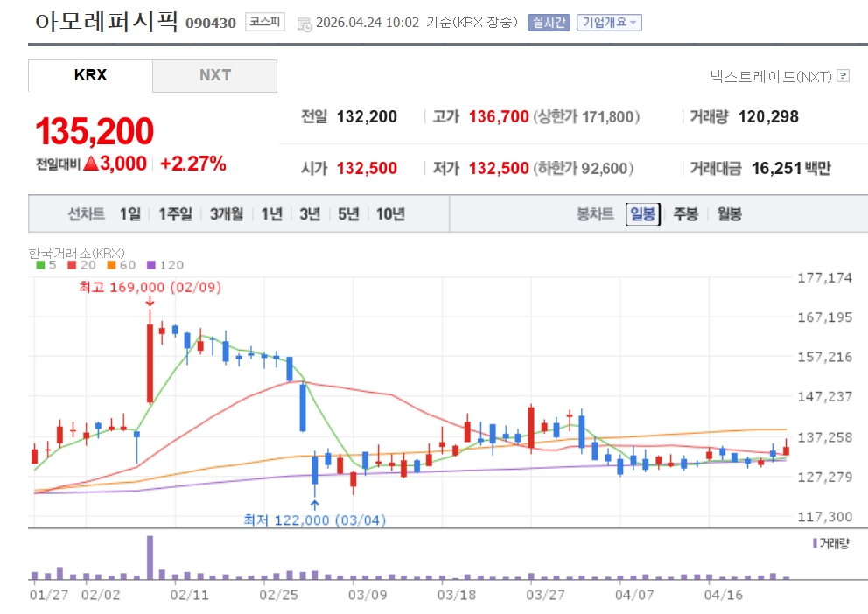Click the 04/16 date axis label

[x=723, y=595]
